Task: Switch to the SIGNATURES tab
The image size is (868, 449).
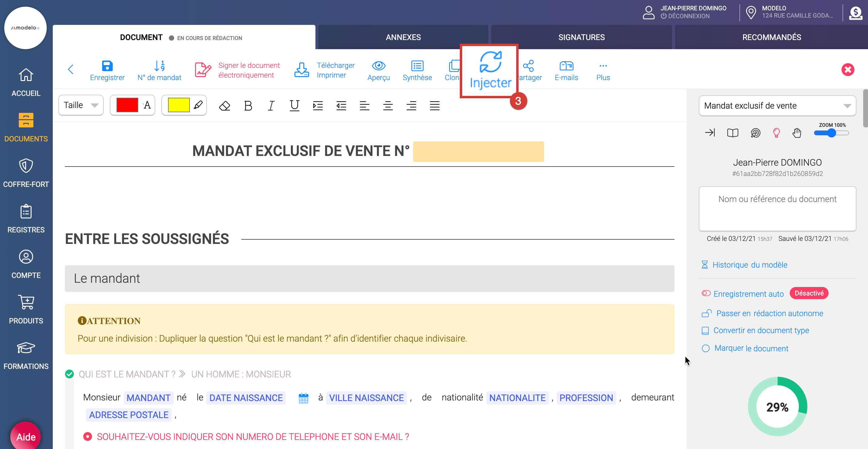Action: [581, 37]
